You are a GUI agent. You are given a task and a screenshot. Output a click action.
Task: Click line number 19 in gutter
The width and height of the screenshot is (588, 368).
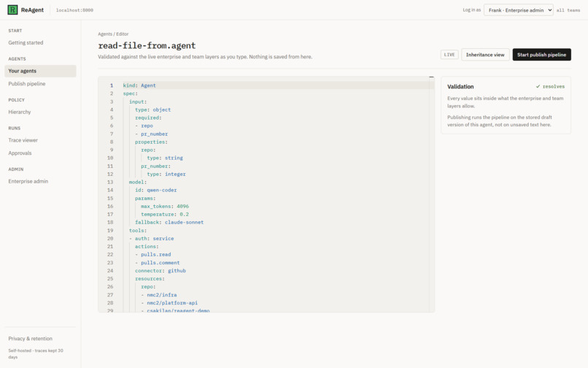(110, 231)
